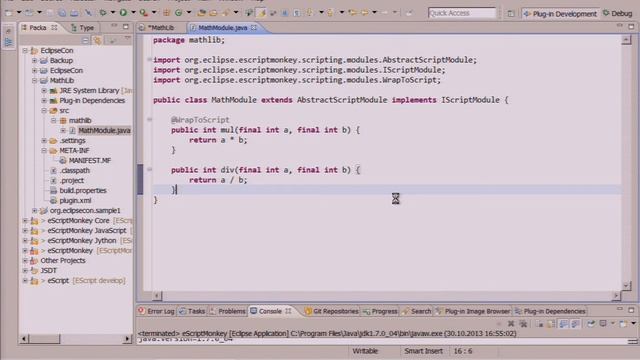
Task: Collapse the div method code fold
Action: pos(149,169)
